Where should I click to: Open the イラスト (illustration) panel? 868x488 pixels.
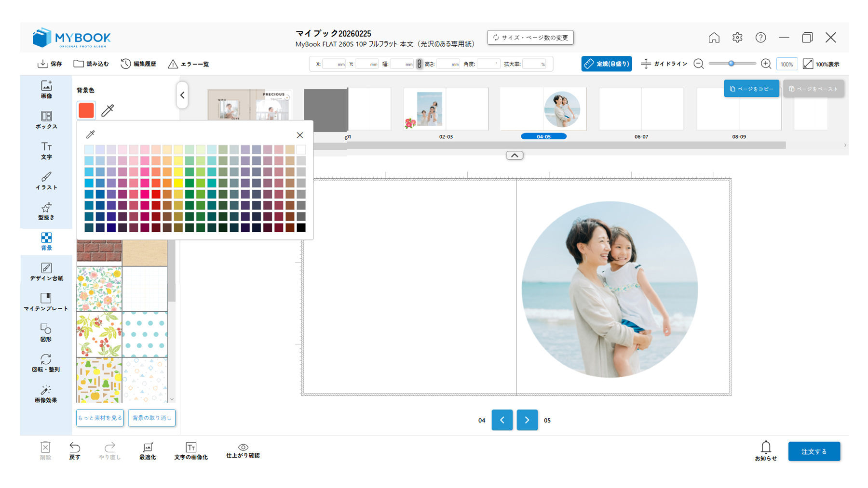[46, 181]
